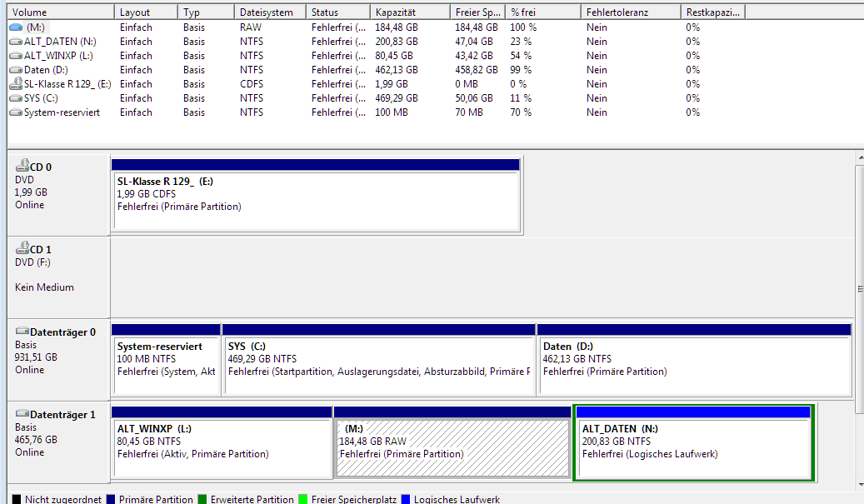Click the 931,51 GB size label of Datenträger 0
Viewport: 864px width, 504px height.
pyautogui.click(x=36, y=357)
